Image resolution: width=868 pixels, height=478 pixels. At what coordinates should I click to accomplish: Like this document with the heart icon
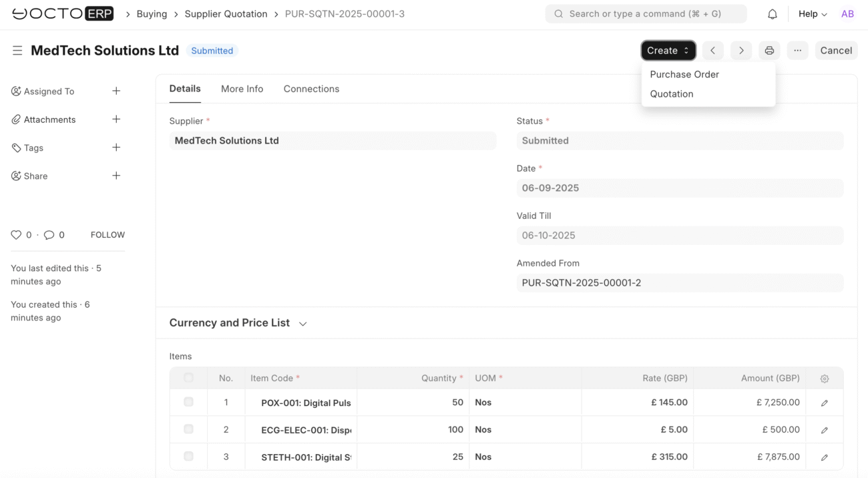click(16, 235)
